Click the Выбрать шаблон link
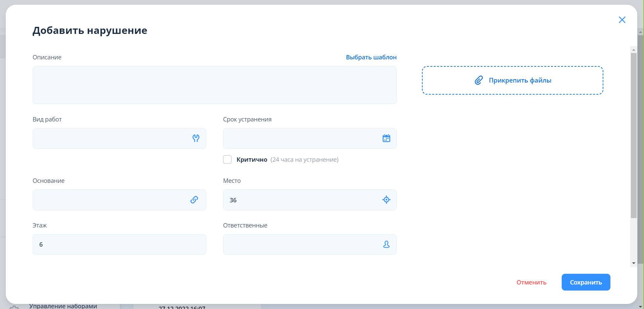Image resolution: width=644 pixels, height=309 pixels. click(371, 57)
